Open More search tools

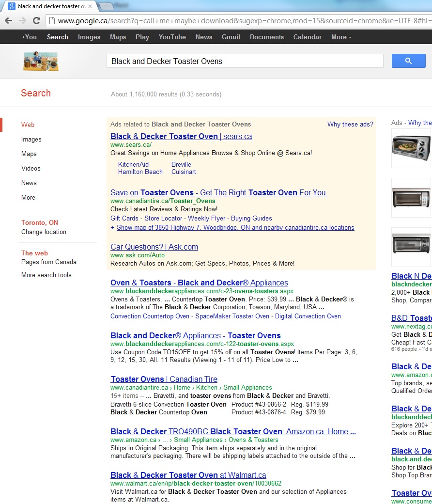click(46, 275)
